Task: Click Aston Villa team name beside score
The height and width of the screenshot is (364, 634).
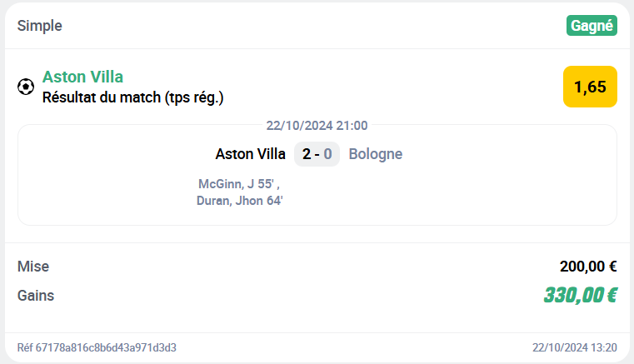Action: coord(250,154)
